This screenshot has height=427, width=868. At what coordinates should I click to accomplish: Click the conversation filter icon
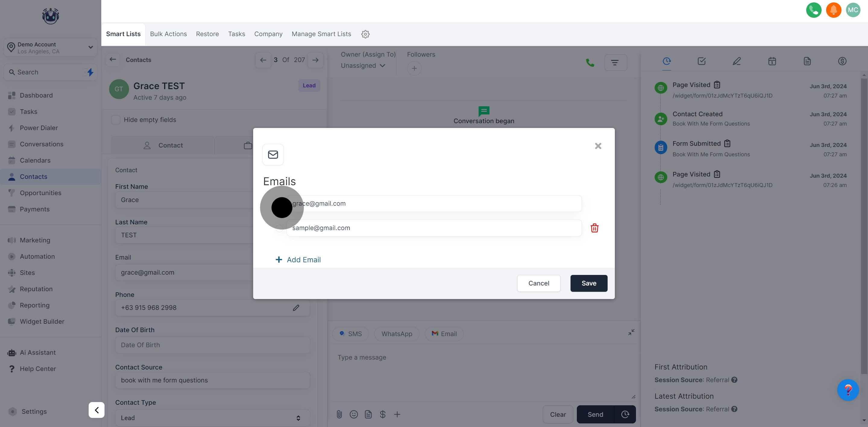coord(615,63)
